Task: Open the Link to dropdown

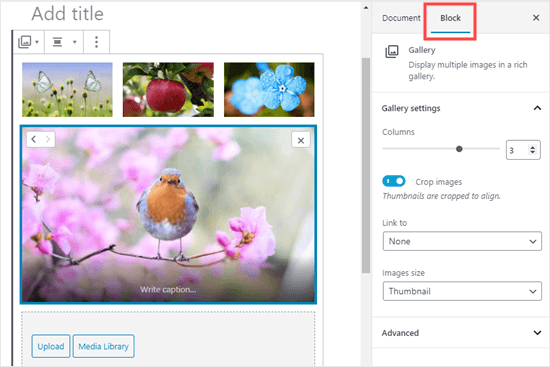Action: point(462,241)
